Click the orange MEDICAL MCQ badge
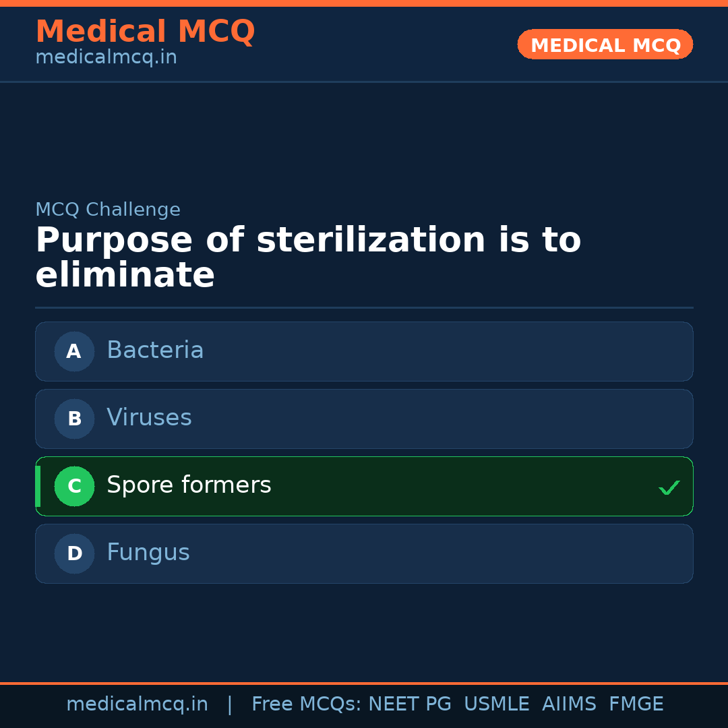 point(605,44)
